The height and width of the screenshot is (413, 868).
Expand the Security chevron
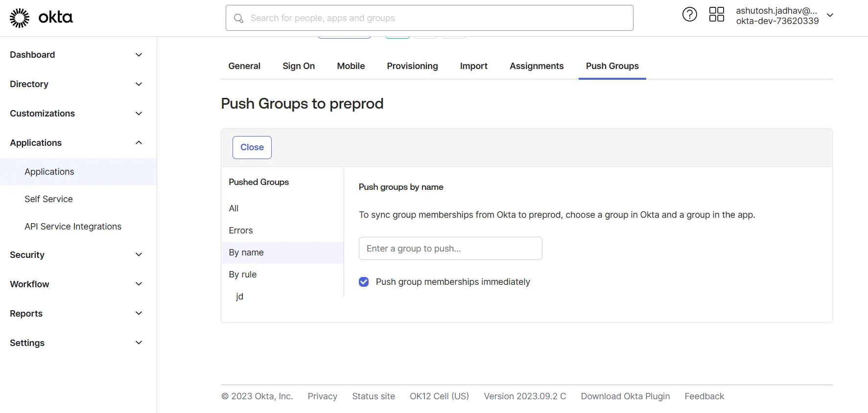pyautogui.click(x=139, y=255)
